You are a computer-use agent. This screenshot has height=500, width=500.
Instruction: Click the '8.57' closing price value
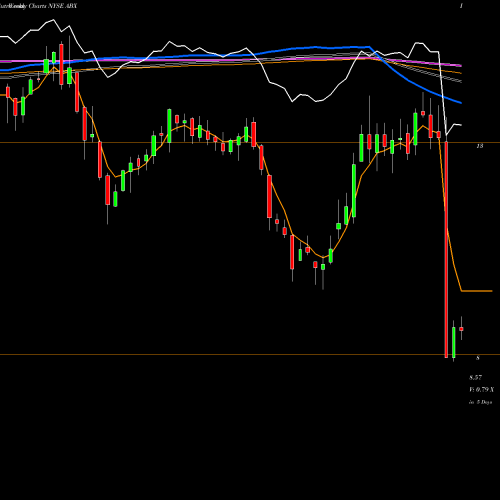tap(475, 377)
